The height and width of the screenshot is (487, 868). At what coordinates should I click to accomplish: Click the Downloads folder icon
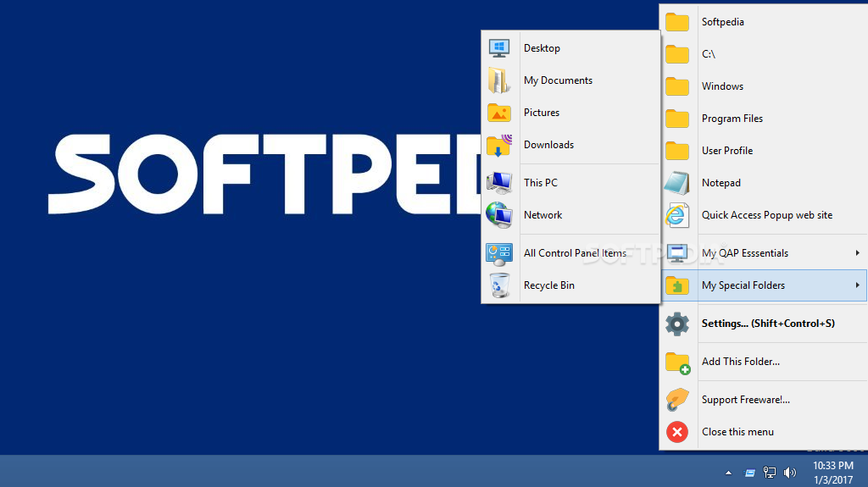click(499, 145)
